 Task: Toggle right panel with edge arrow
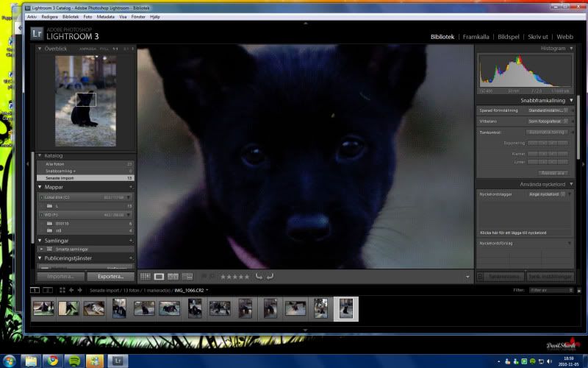[584, 163]
